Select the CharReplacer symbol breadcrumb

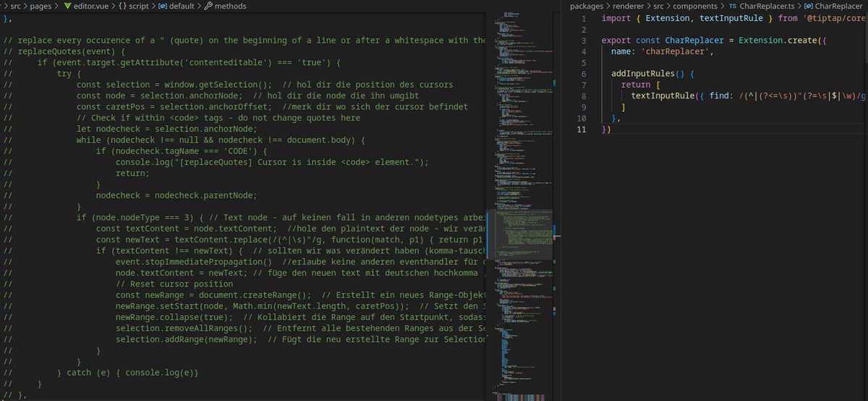[x=839, y=6]
